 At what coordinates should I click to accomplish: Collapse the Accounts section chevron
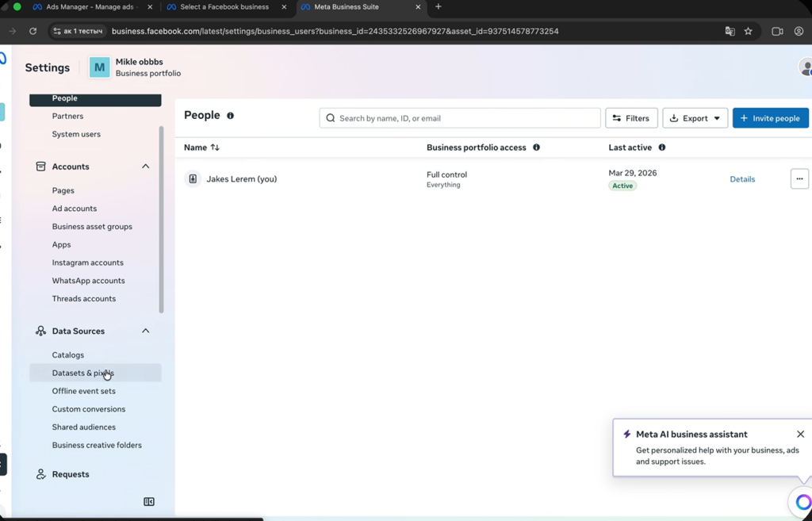tap(146, 167)
